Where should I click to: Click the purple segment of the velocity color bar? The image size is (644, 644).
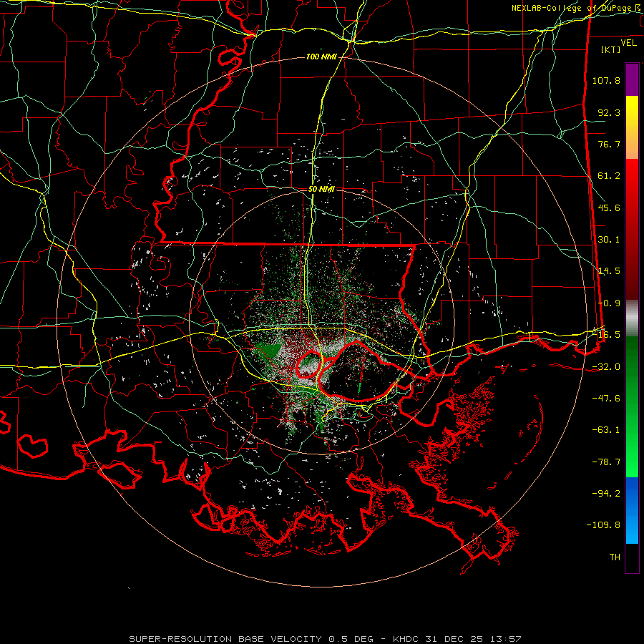pyautogui.click(x=632, y=79)
